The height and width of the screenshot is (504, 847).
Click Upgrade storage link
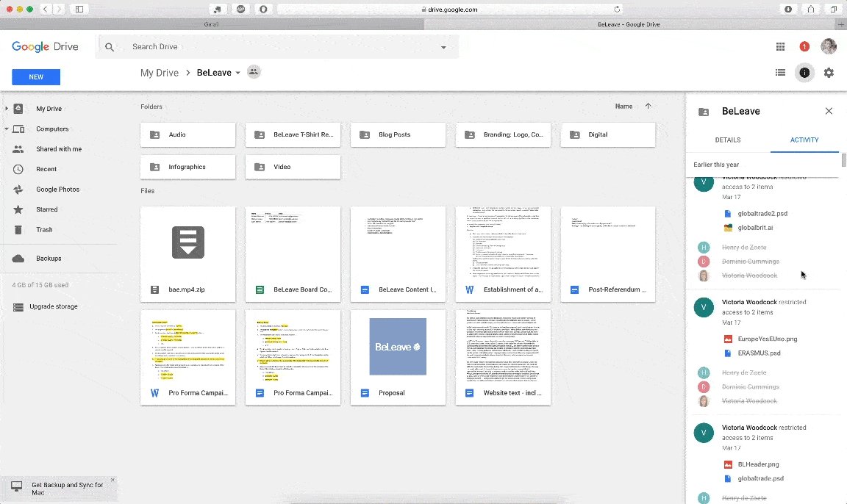point(54,306)
